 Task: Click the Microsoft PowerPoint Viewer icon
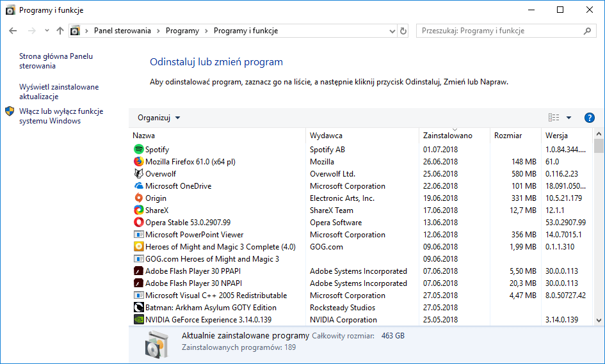138,234
